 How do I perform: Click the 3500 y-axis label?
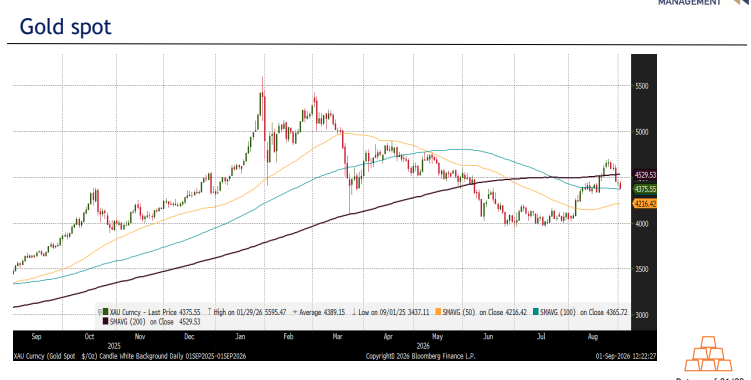642,269
